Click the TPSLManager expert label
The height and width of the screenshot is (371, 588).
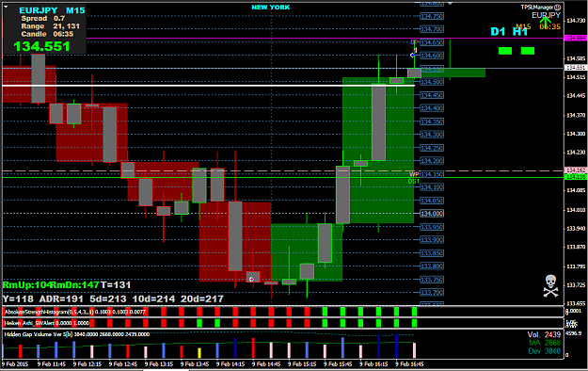[537, 8]
